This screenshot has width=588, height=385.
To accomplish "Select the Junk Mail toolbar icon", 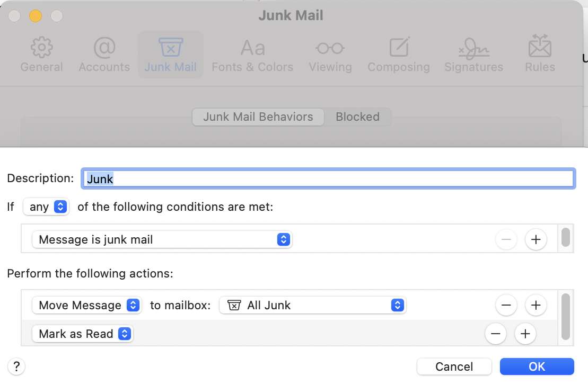I will tap(171, 55).
